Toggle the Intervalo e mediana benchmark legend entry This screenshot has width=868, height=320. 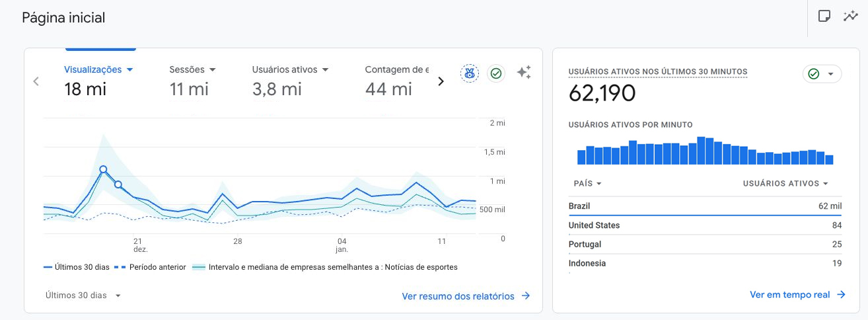point(325,267)
